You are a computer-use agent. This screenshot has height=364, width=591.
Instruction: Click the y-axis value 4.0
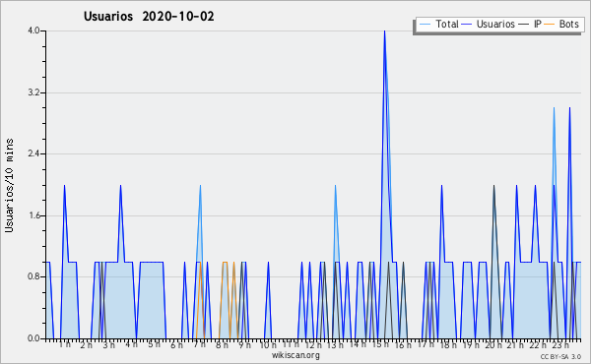33,30
